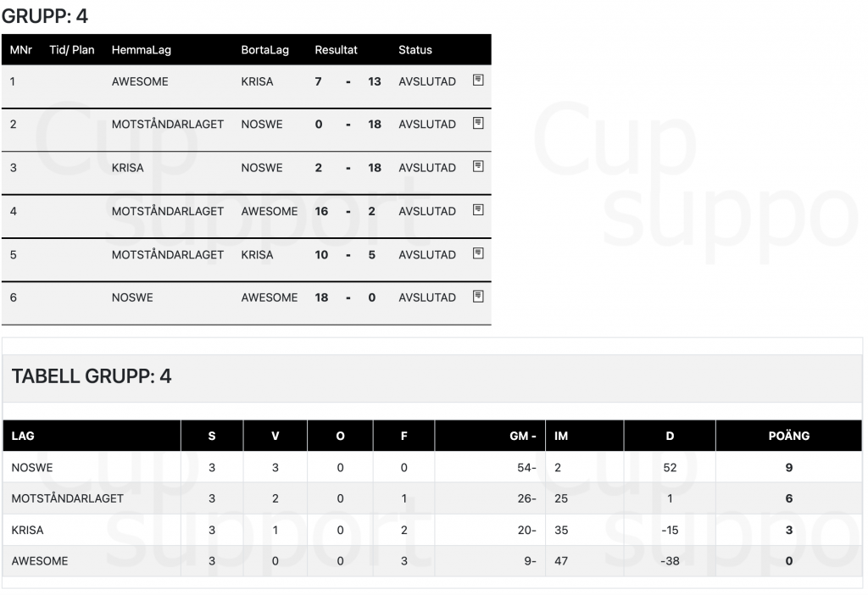
Task: Select the NOSWE row in standings table
Action: (432, 468)
